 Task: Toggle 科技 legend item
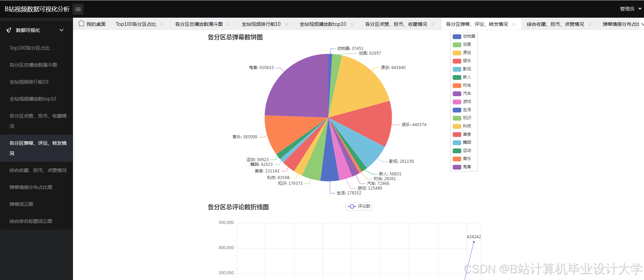point(462,126)
